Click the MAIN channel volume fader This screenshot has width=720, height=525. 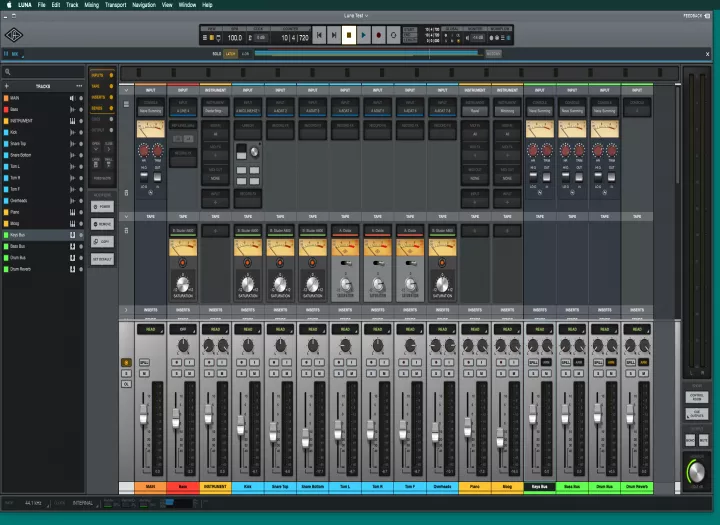click(x=143, y=413)
